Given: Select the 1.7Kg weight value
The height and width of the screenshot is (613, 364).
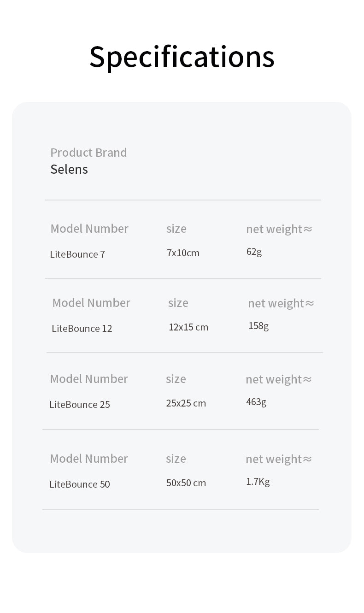Looking at the screenshot, I should coord(258,482).
